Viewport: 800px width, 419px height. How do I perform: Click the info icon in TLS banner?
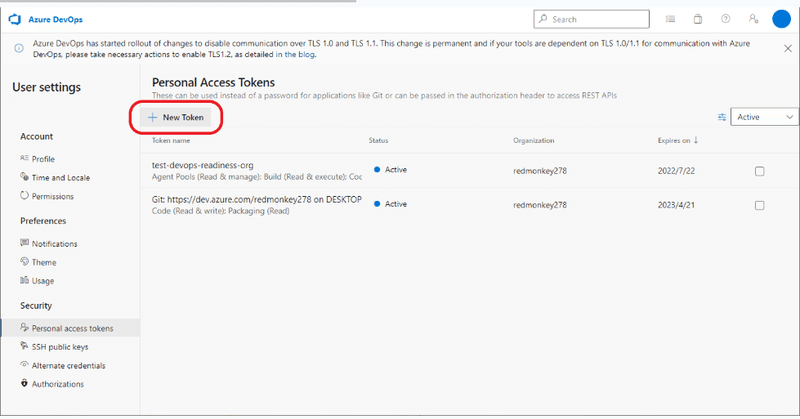coord(19,48)
